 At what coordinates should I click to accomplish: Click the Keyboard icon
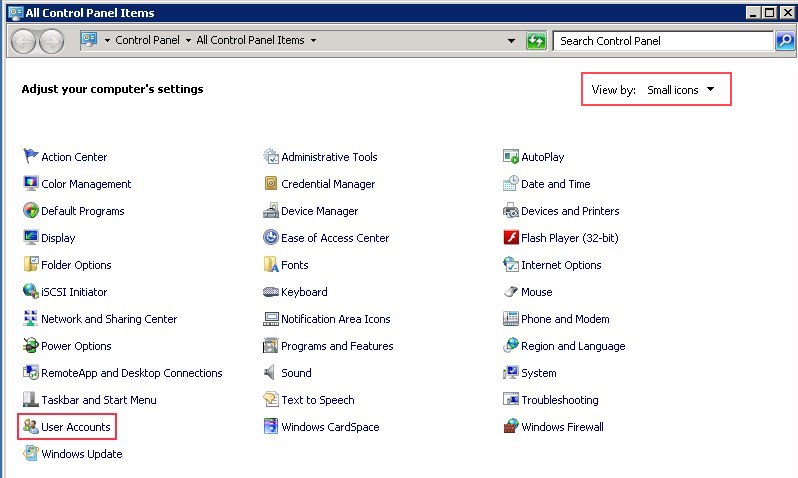click(x=271, y=291)
